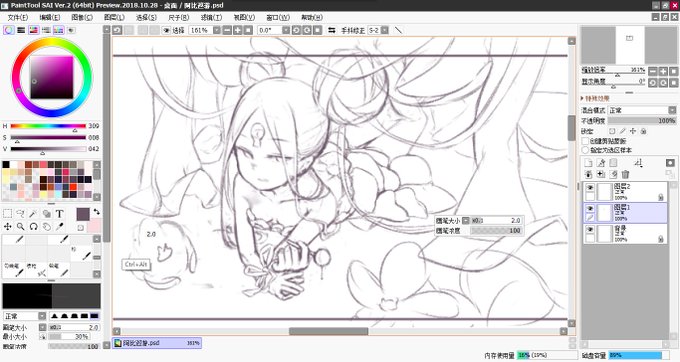This screenshot has height=362, width=680.
Task: Select the zoom magnifier tool
Action: (20, 226)
